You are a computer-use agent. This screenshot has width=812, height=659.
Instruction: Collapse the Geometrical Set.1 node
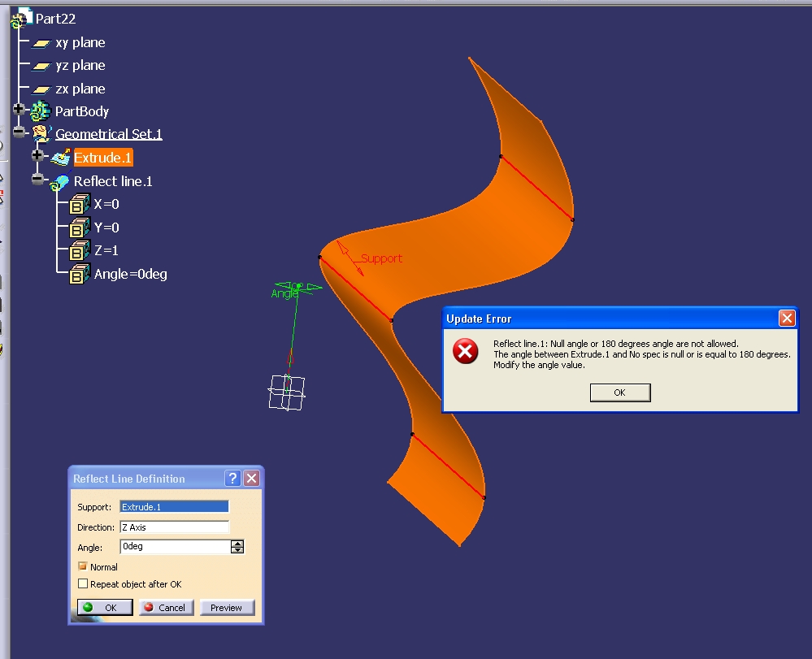[x=19, y=132]
